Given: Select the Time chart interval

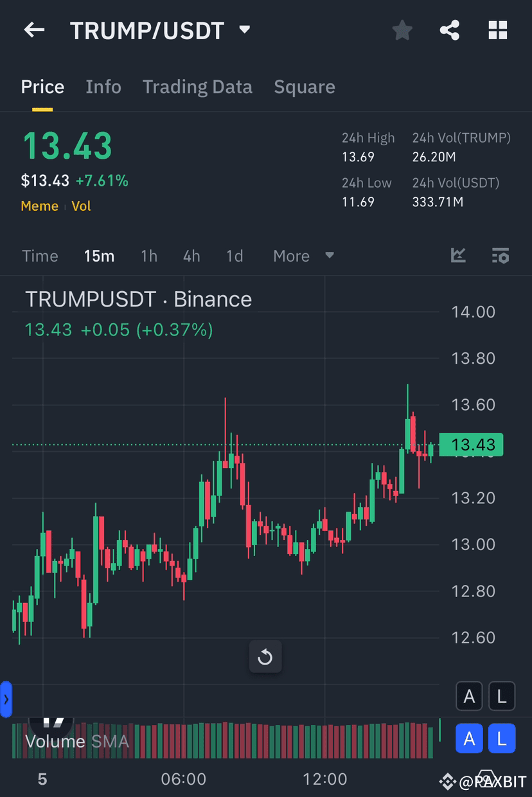Looking at the screenshot, I should 40,256.
